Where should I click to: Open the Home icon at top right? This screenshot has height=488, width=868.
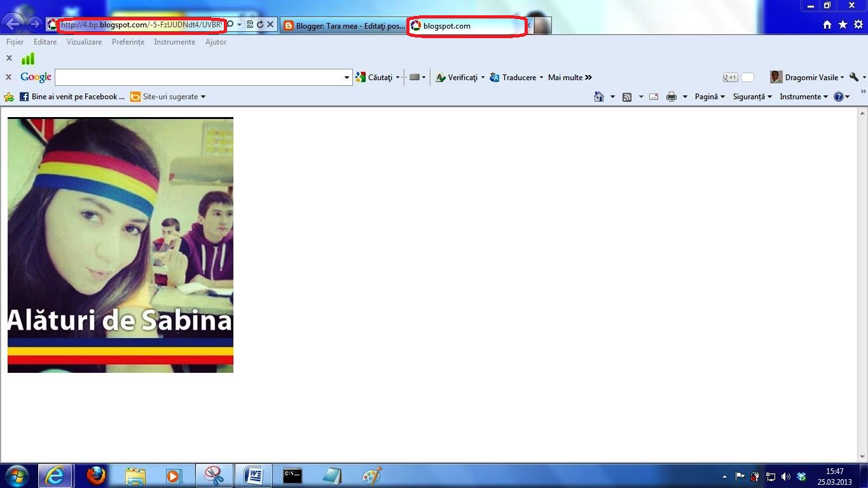(827, 25)
